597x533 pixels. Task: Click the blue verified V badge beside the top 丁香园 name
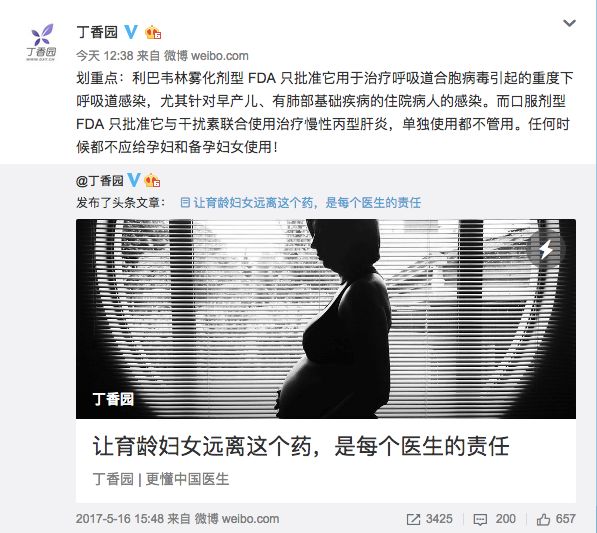click(x=131, y=32)
